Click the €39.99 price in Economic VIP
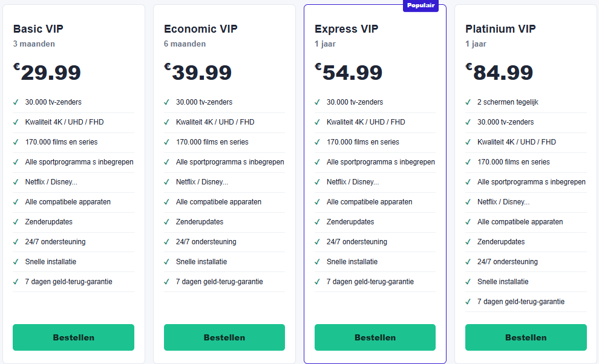Screen dimensions: 599x364 pyautogui.click(x=198, y=72)
